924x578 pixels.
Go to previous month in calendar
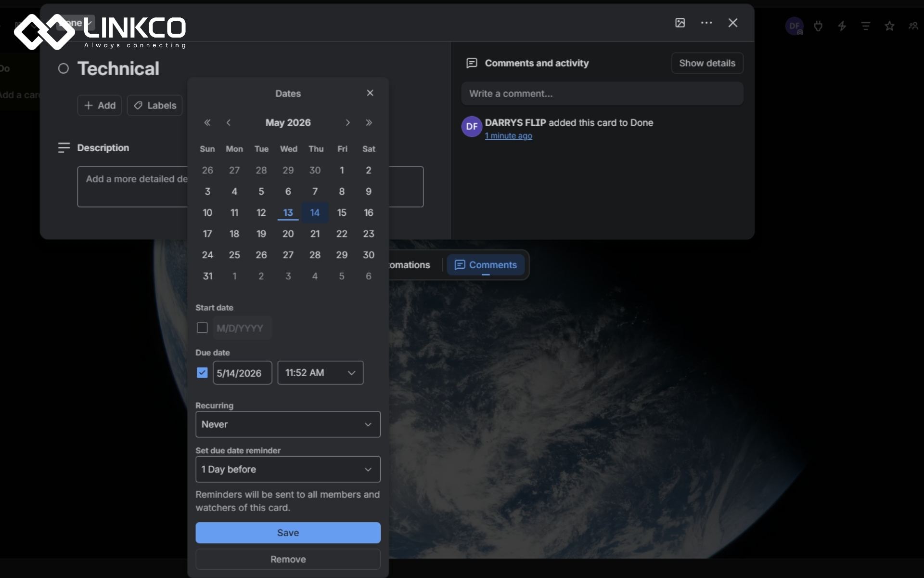[x=229, y=123]
